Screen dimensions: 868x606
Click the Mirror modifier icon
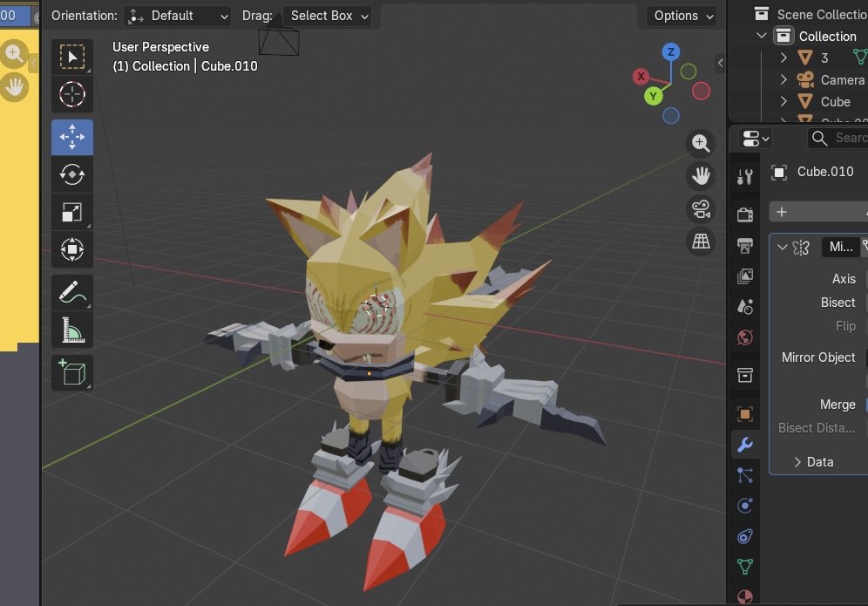pos(801,248)
